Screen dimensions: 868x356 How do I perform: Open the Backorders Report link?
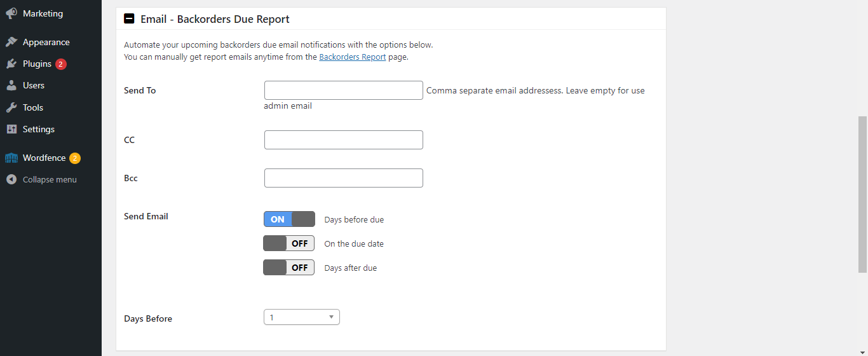coord(352,57)
